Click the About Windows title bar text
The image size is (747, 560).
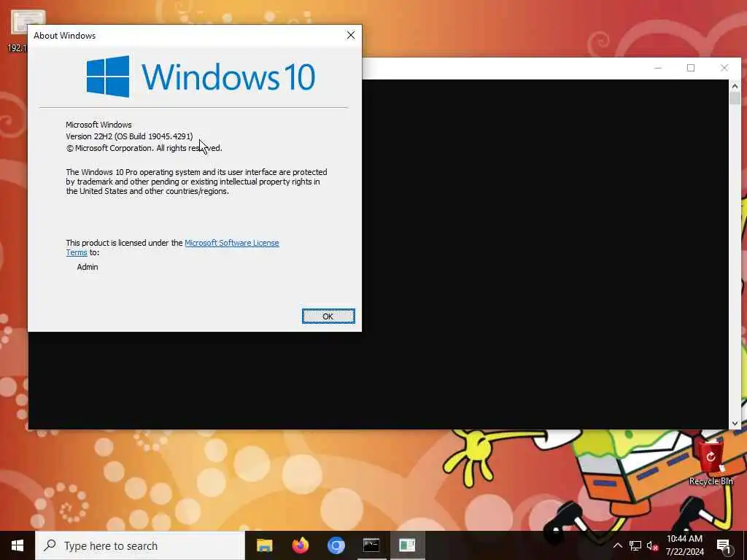[65, 36]
